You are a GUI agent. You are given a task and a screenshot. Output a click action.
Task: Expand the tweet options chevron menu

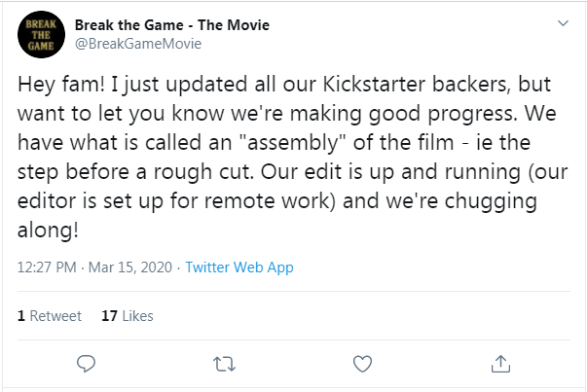pos(563,23)
